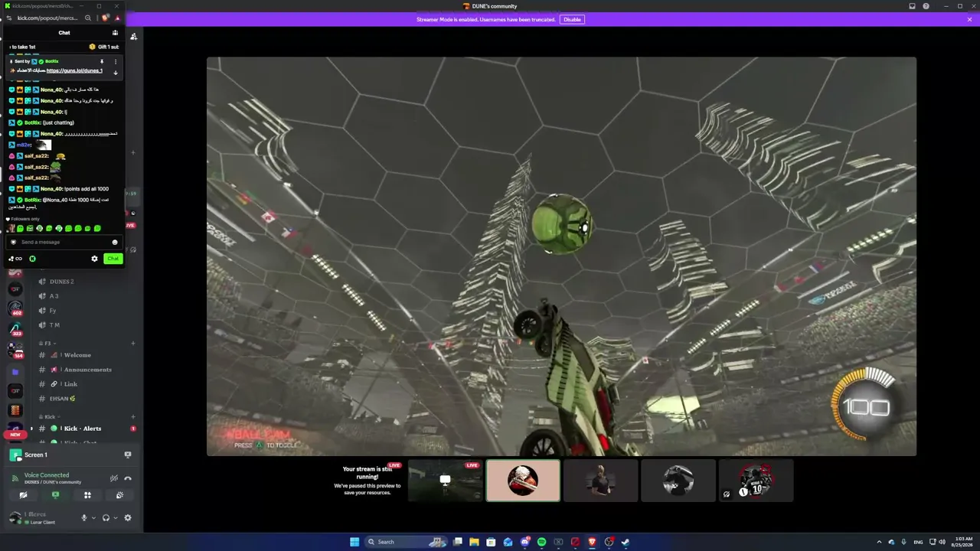Collapse the pinned message with the down arrow
Viewport: 980px width, 551px height.
(116, 73)
